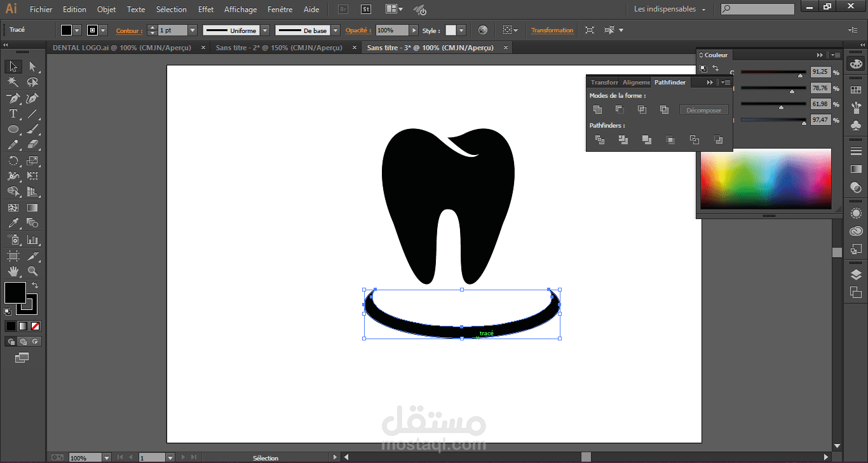
Task: Click the Décomposer button
Action: click(x=703, y=111)
